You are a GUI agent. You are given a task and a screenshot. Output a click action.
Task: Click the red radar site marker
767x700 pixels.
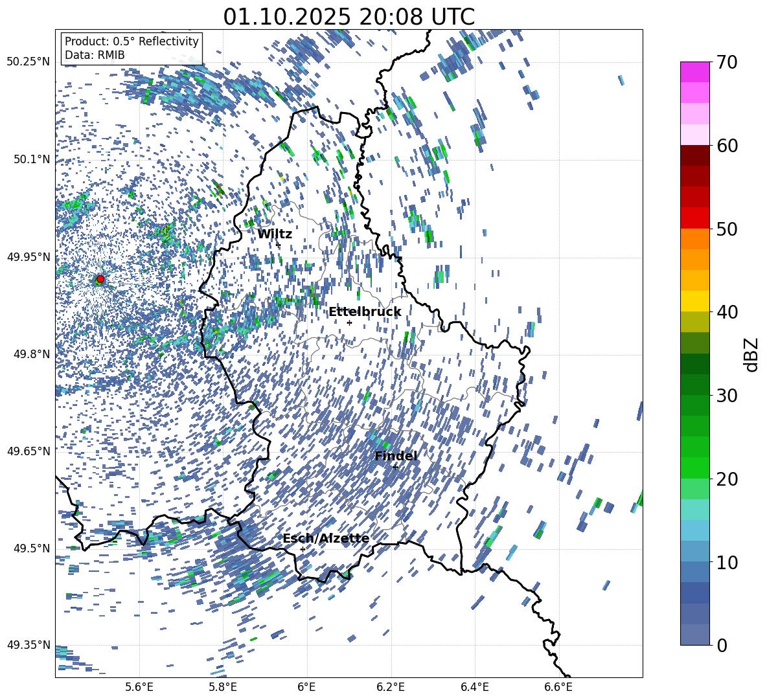point(100,279)
